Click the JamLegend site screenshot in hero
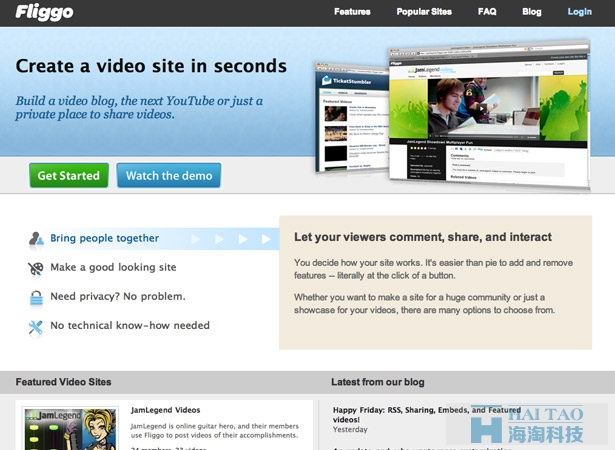 489,115
